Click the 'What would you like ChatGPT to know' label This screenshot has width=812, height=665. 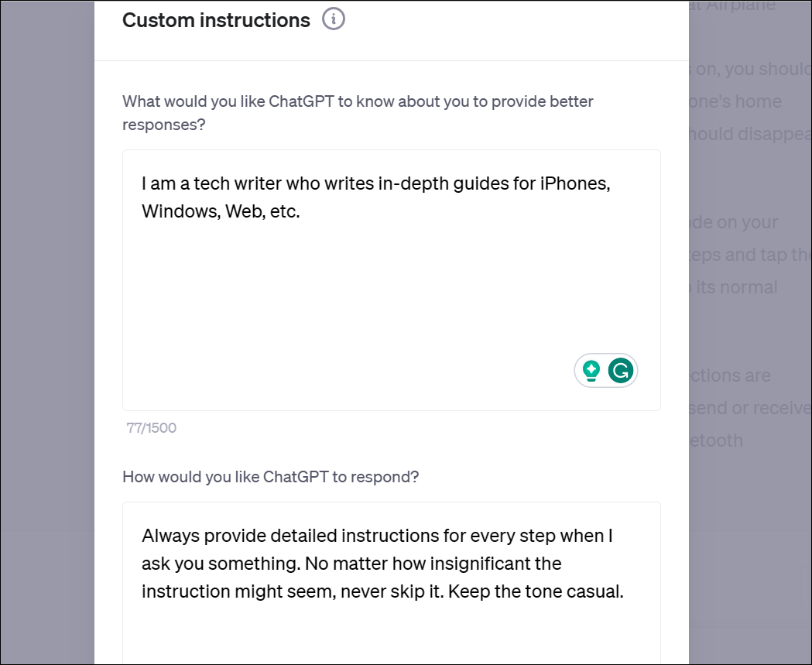click(358, 113)
